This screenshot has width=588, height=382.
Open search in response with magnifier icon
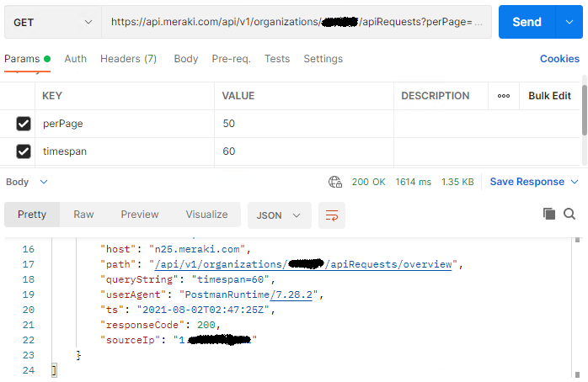(x=569, y=214)
